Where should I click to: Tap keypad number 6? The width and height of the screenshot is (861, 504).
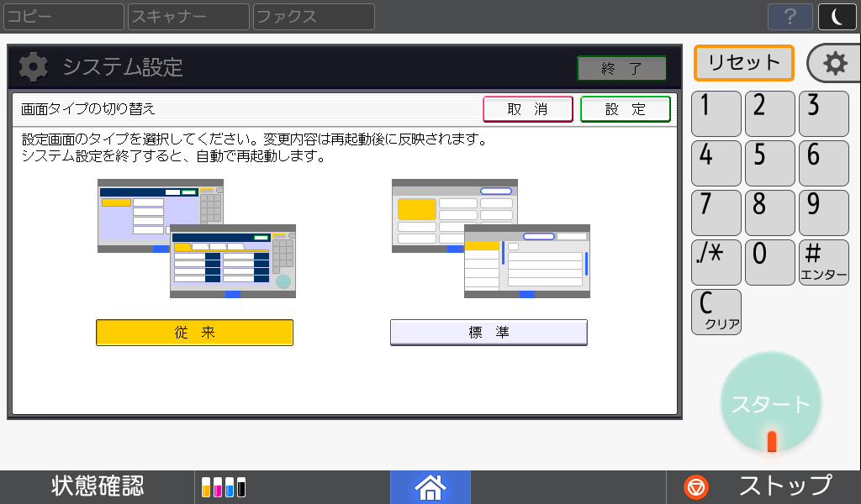point(824,163)
